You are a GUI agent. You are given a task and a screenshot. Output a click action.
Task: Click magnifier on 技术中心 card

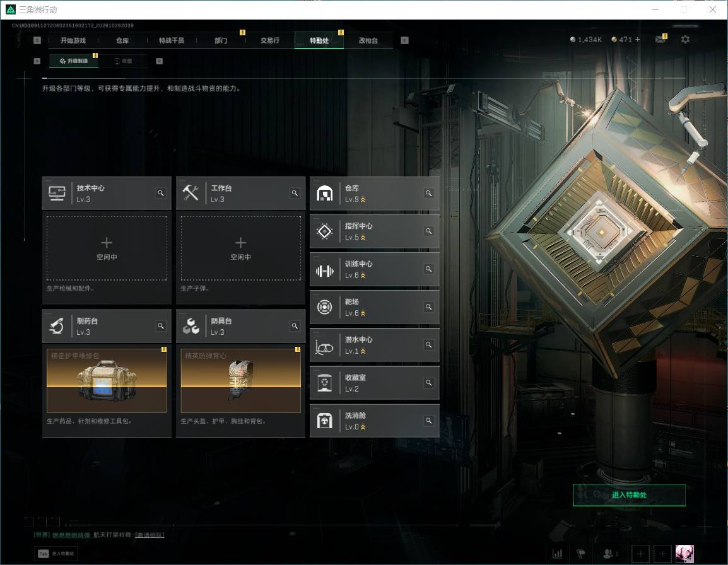tap(161, 193)
